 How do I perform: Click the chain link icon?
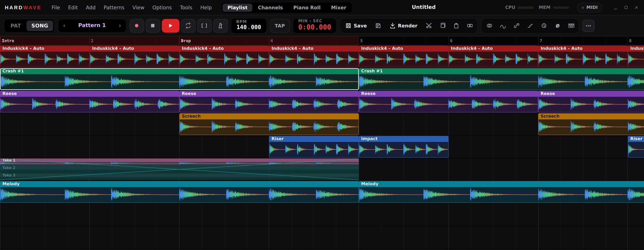516,26
